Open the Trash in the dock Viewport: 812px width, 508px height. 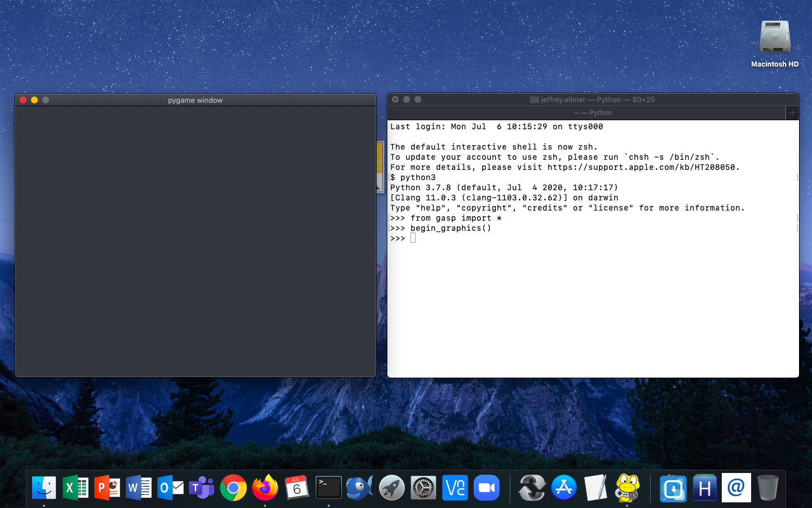tap(768, 488)
